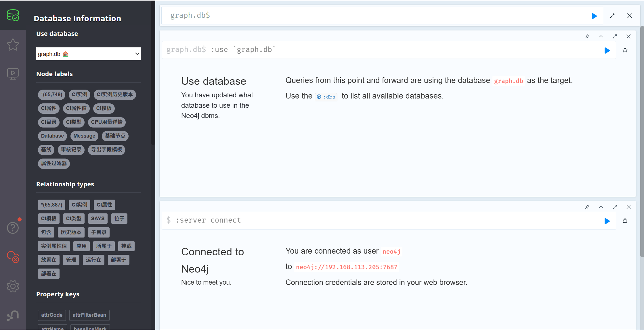This screenshot has height=330, width=644.
Task: Run the query in the main editor
Action: click(x=594, y=16)
